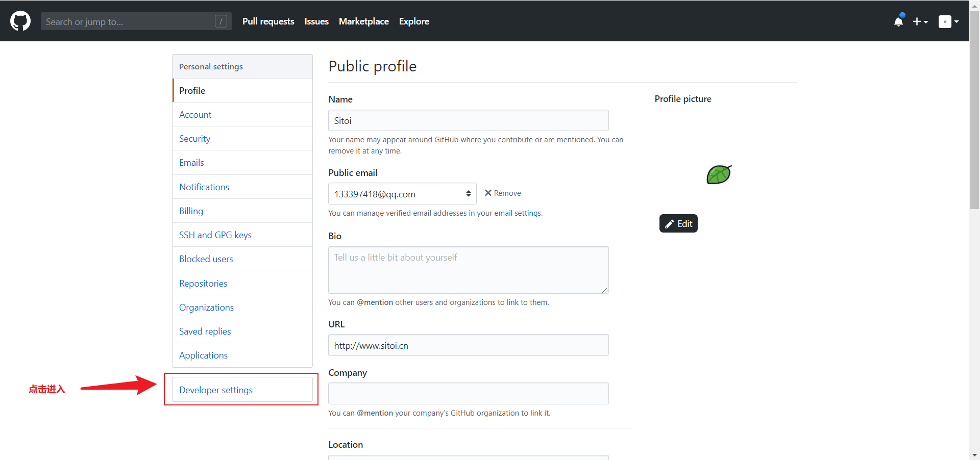
Task: Click the Bio text area
Action: [x=469, y=270]
